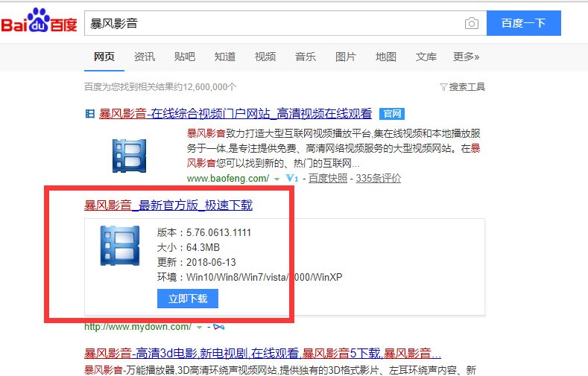Switch to the 图片 tab
The width and height of the screenshot is (588, 376).
[346, 57]
